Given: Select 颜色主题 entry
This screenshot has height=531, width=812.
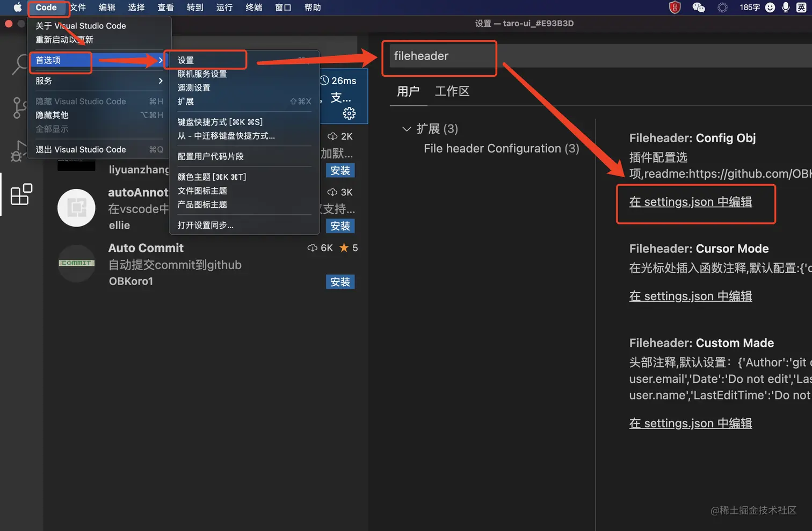Looking at the screenshot, I should click(244, 177).
